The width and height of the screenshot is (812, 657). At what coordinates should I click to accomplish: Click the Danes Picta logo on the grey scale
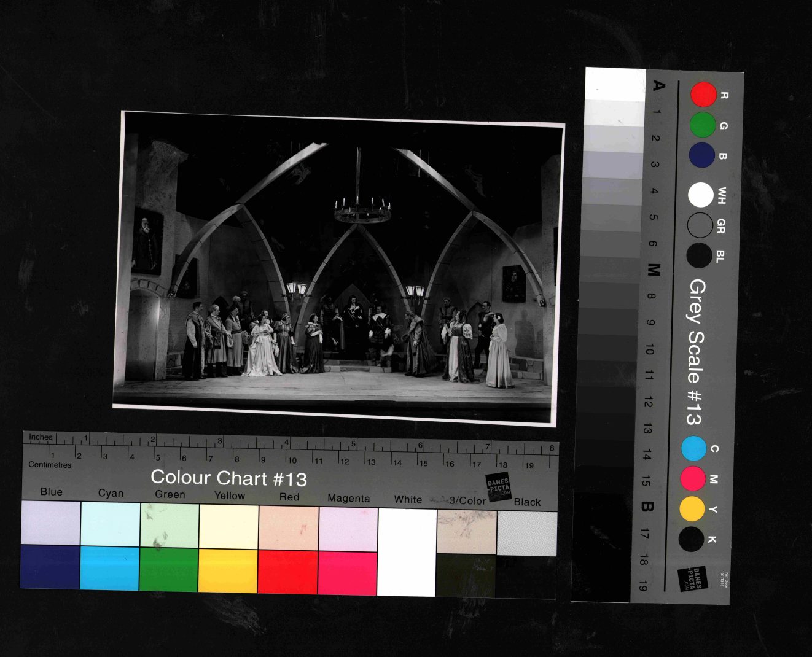[692, 578]
